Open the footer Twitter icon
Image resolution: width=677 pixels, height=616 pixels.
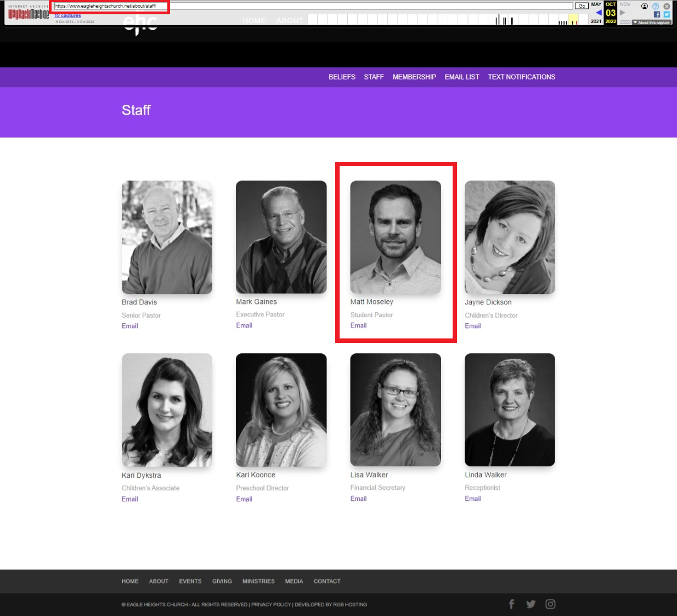pyautogui.click(x=531, y=604)
